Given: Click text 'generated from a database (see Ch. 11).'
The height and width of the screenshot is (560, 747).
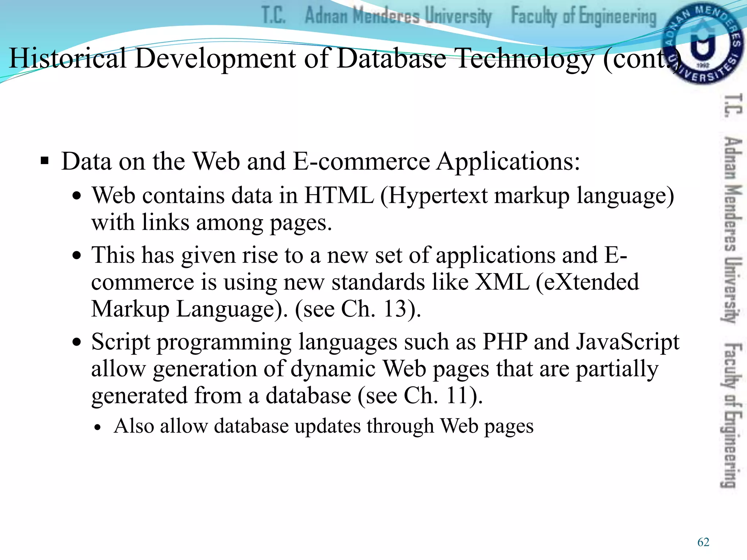Looking at the screenshot, I should click(287, 396).
